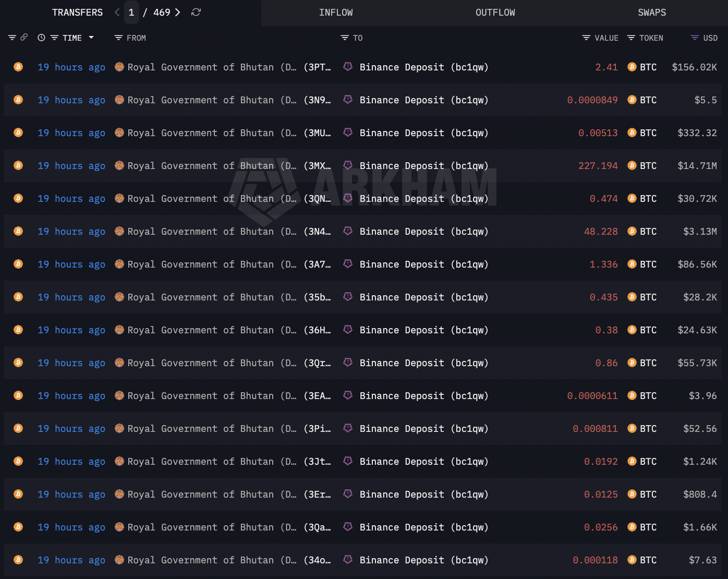The width and height of the screenshot is (728, 579).
Task: Refresh the transfers list
Action: click(x=196, y=12)
